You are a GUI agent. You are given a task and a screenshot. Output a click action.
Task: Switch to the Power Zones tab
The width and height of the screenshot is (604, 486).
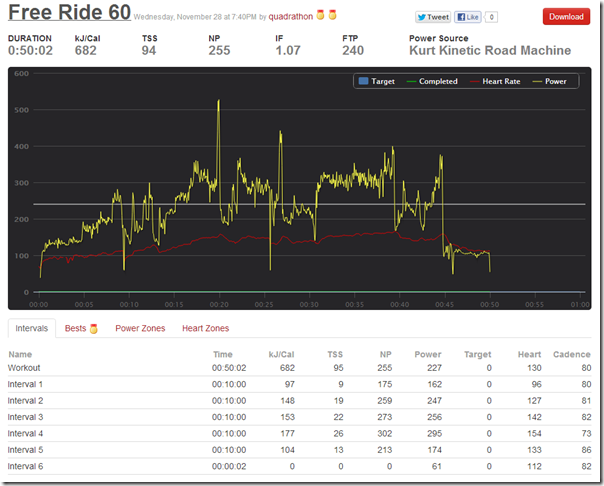(x=140, y=328)
